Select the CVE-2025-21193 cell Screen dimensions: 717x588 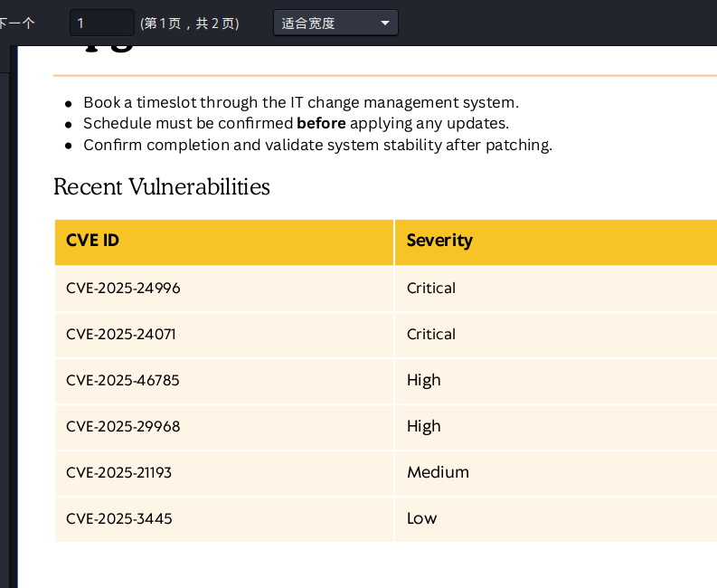pyautogui.click(x=118, y=473)
